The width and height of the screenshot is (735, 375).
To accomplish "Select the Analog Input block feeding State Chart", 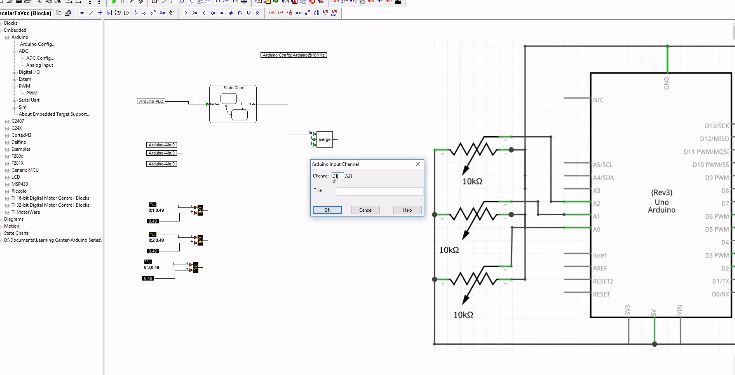I will tap(151, 101).
